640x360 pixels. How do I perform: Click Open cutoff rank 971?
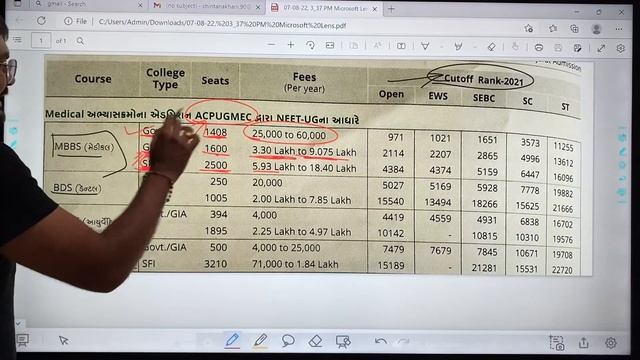(396, 137)
